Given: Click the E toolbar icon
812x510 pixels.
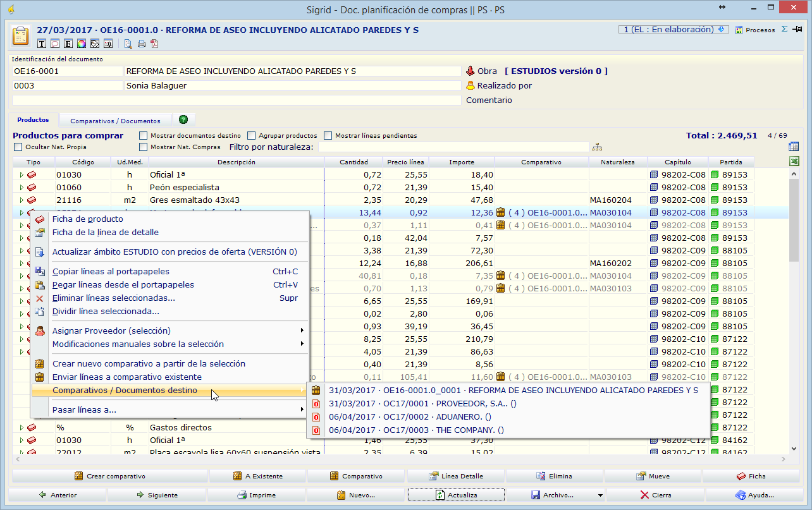Looking at the screenshot, I should (68, 44).
